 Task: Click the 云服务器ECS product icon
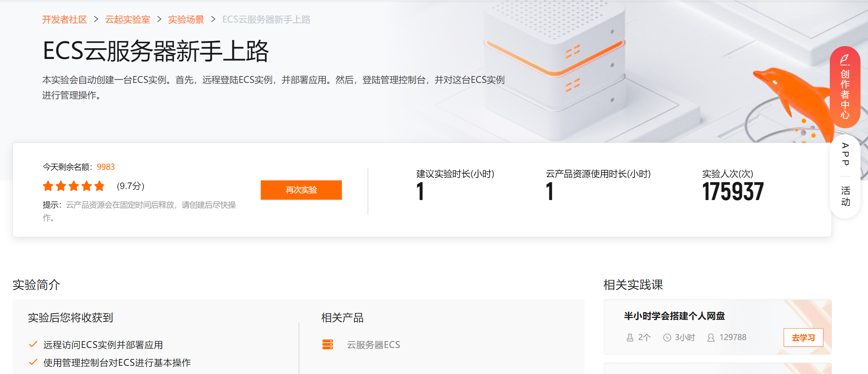tap(328, 344)
